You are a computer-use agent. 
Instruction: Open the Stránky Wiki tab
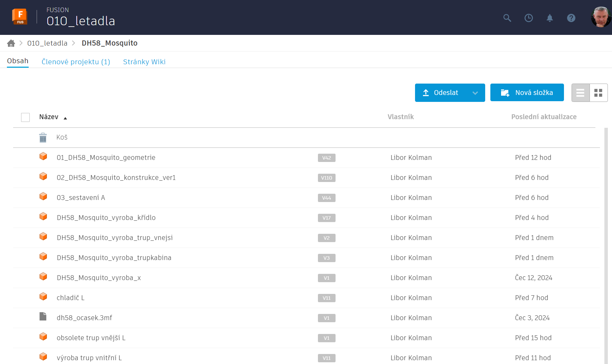coord(144,62)
